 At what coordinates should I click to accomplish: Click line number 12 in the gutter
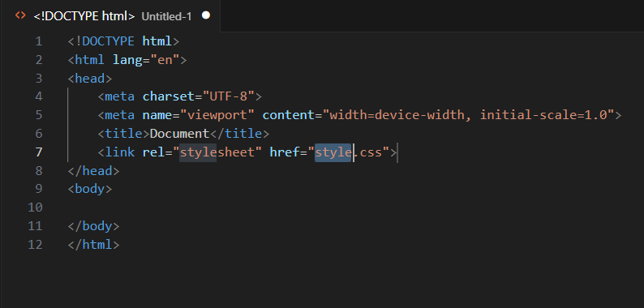coord(36,245)
